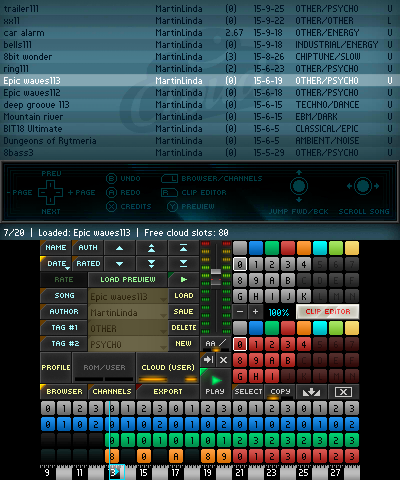Click the X icon beside the skip arrow

[x=224, y=360]
